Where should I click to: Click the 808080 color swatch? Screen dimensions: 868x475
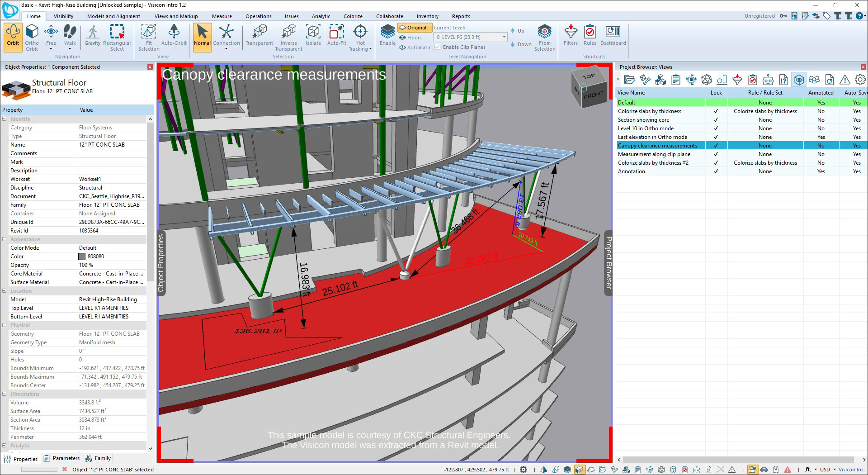pyautogui.click(x=82, y=256)
